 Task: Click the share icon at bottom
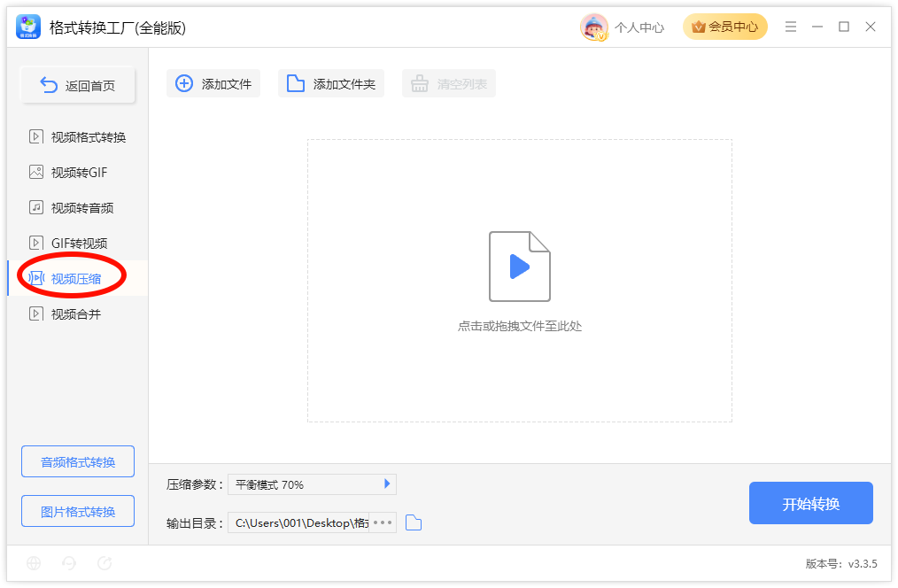[x=105, y=563]
